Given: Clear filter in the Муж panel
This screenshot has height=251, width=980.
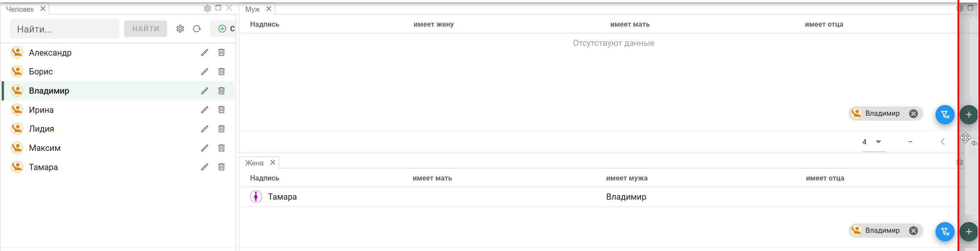Looking at the screenshot, I should (x=945, y=114).
